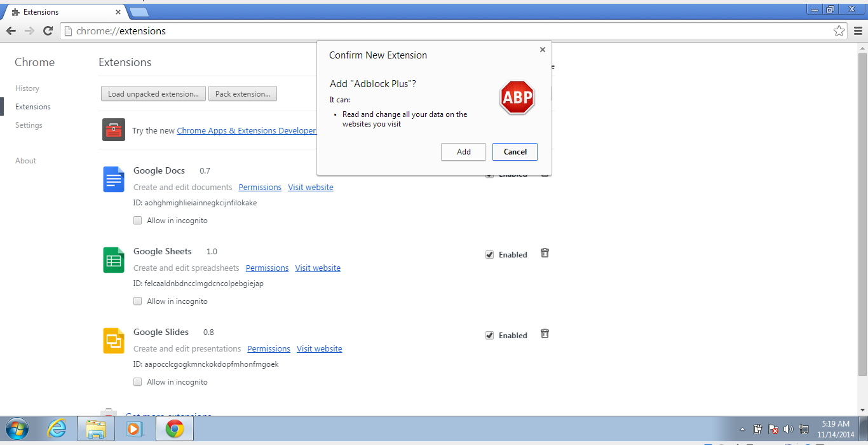Click the Google Slides extension icon
Screen dimensions: 868x445
click(x=114, y=341)
